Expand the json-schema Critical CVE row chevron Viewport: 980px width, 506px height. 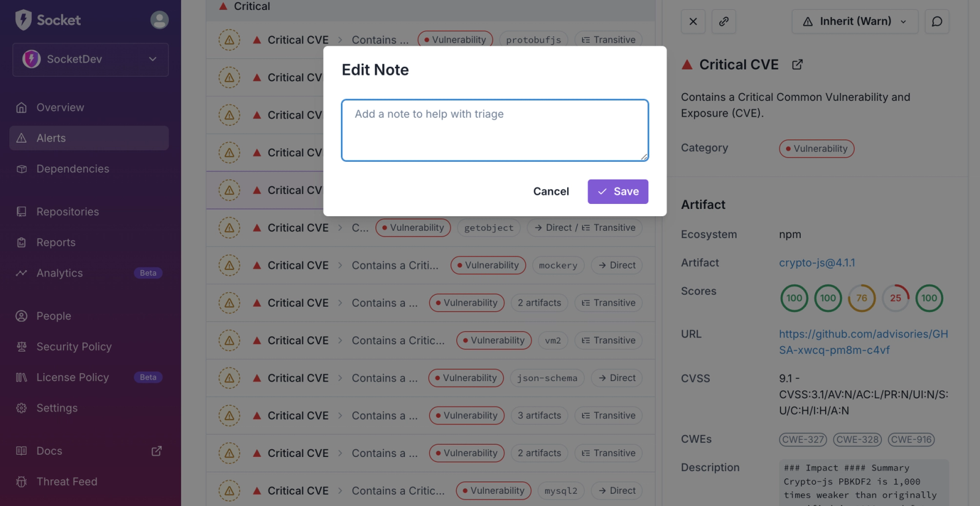[340, 378]
